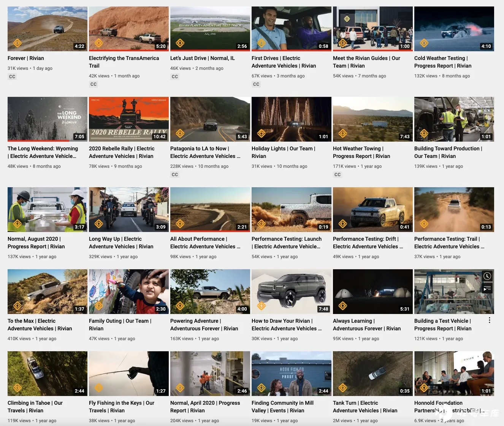This screenshot has height=426, width=504.
Task: Click the Meet the Rivian Guides title
Action: pyautogui.click(x=366, y=62)
